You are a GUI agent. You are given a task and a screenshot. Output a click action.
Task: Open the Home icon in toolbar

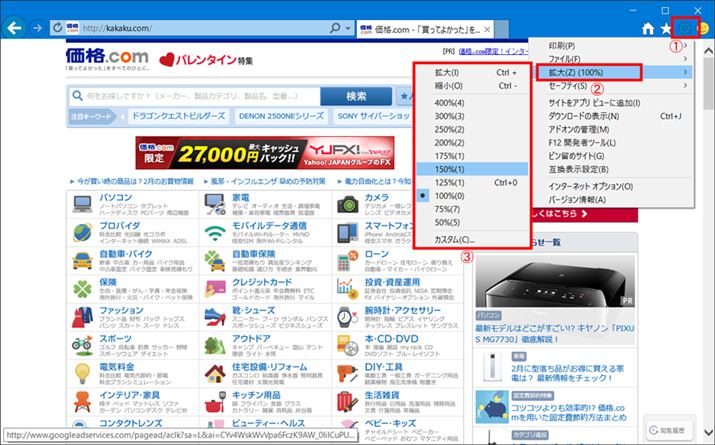click(648, 29)
